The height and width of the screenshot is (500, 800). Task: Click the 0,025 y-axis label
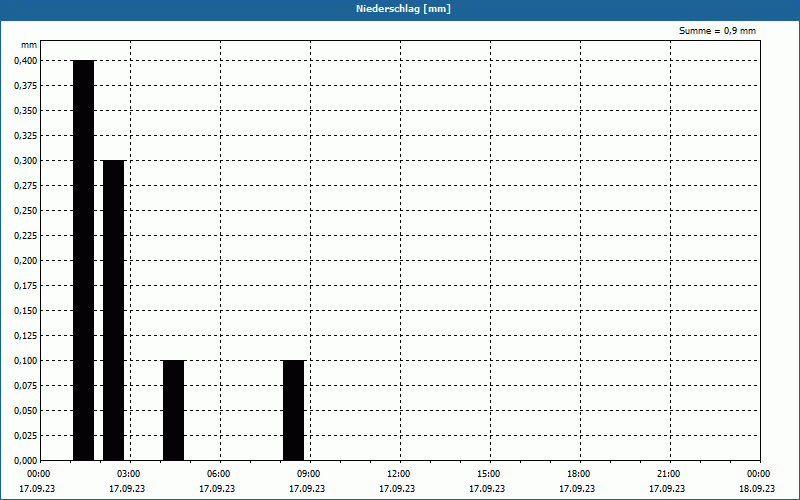[26, 436]
